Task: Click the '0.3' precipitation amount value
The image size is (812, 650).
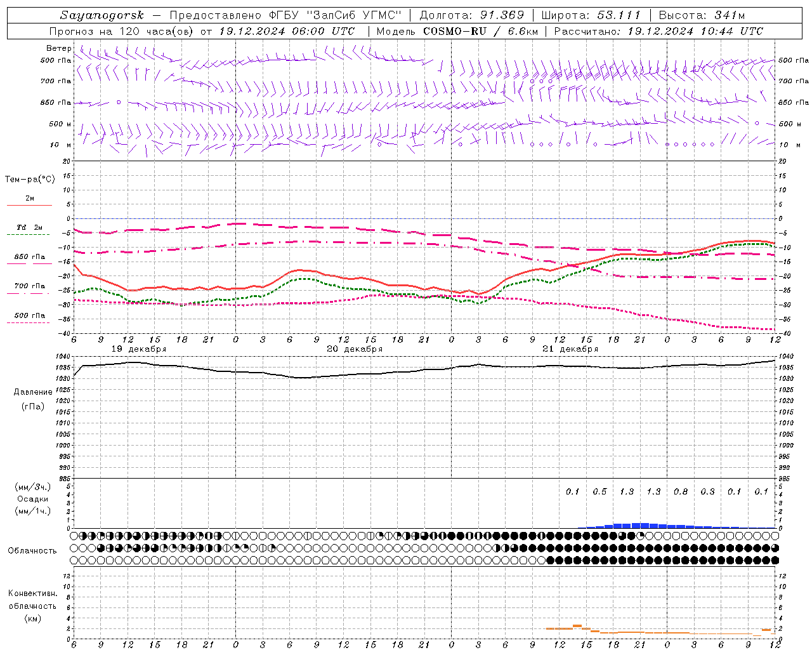Action: [x=707, y=492]
